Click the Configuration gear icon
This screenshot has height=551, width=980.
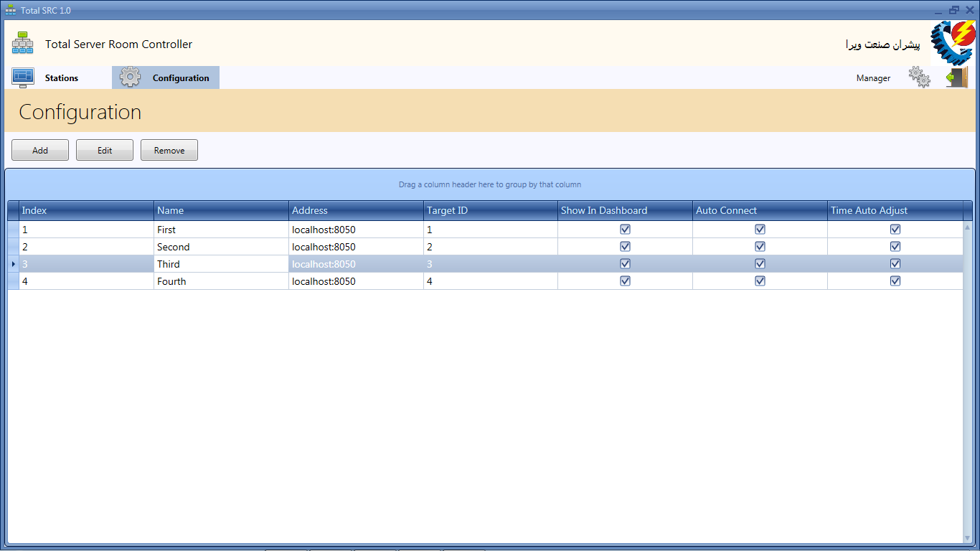click(x=130, y=77)
